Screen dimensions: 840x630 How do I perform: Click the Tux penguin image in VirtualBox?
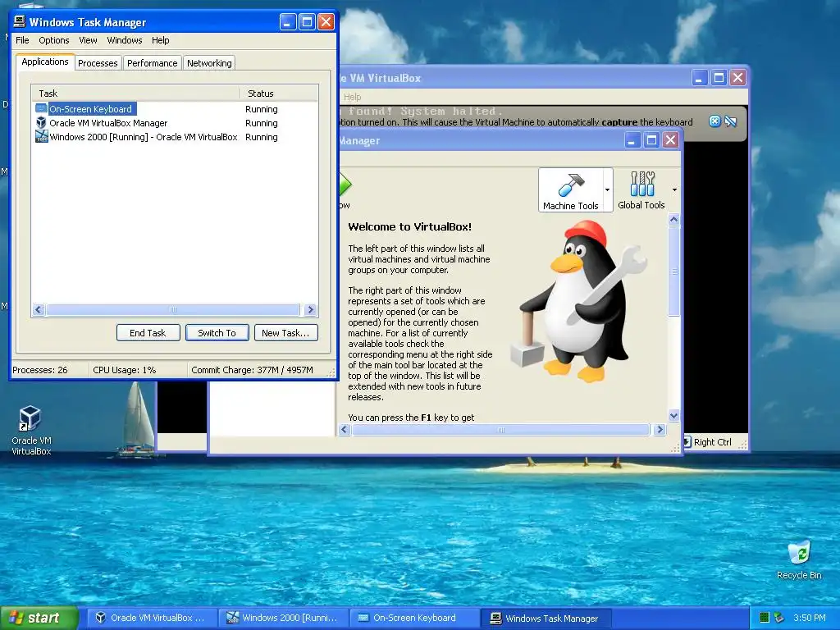(578, 303)
